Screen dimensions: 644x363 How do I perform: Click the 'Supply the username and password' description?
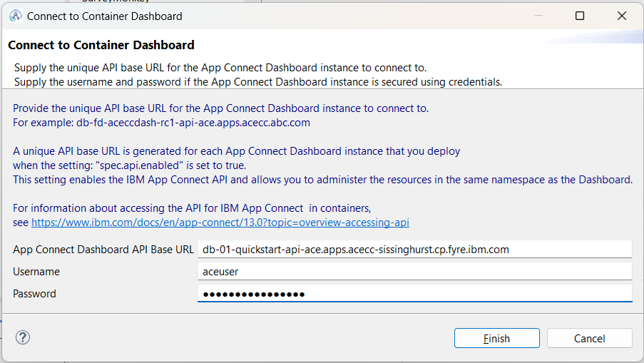pos(258,82)
